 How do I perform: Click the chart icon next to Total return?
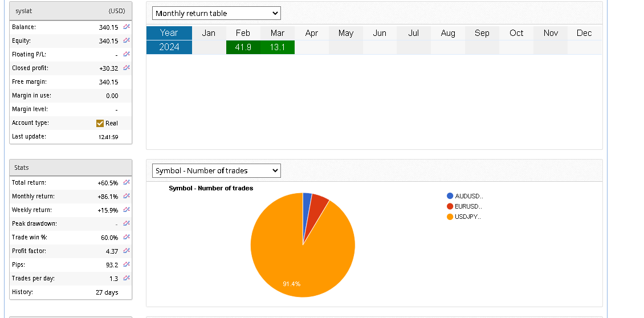(126, 182)
